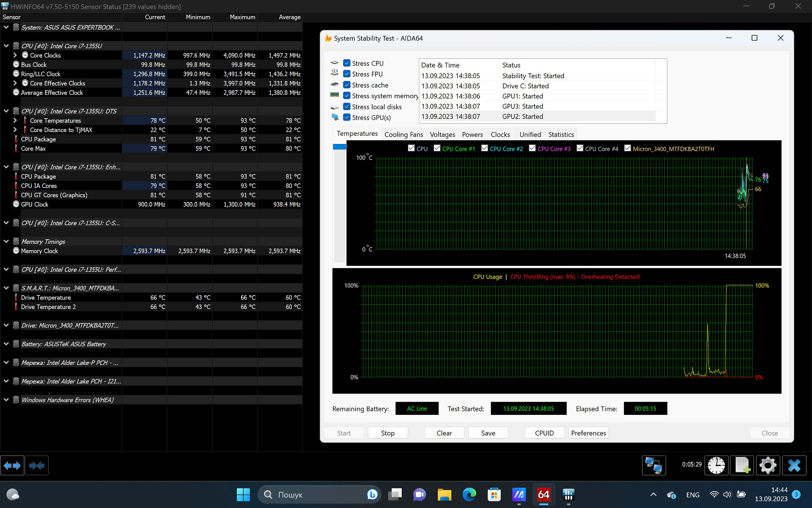Click HWiNFO expand columns arrows icon

(x=12, y=466)
